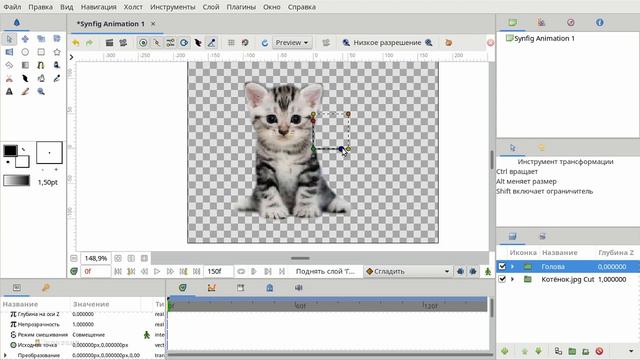The height and width of the screenshot is (360, 640).
Task: Open the sound panel tab
Action: pyautogui.click(x=298, y=288)
